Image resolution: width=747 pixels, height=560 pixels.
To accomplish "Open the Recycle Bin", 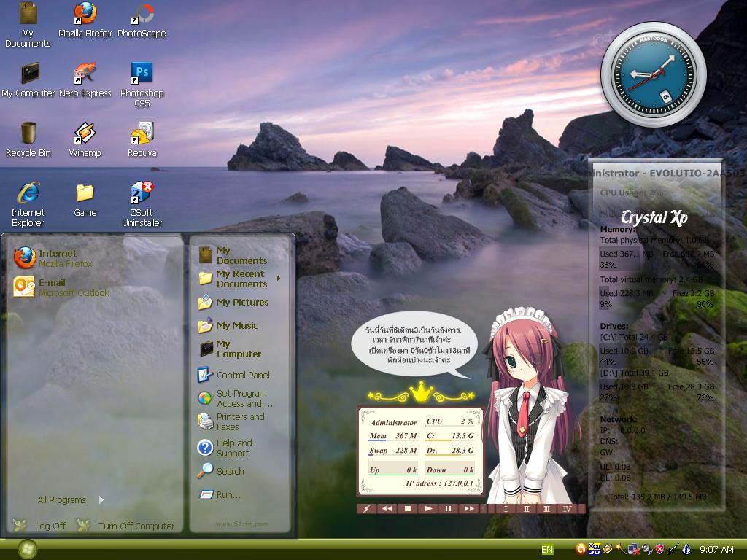I will pos(28,139).
